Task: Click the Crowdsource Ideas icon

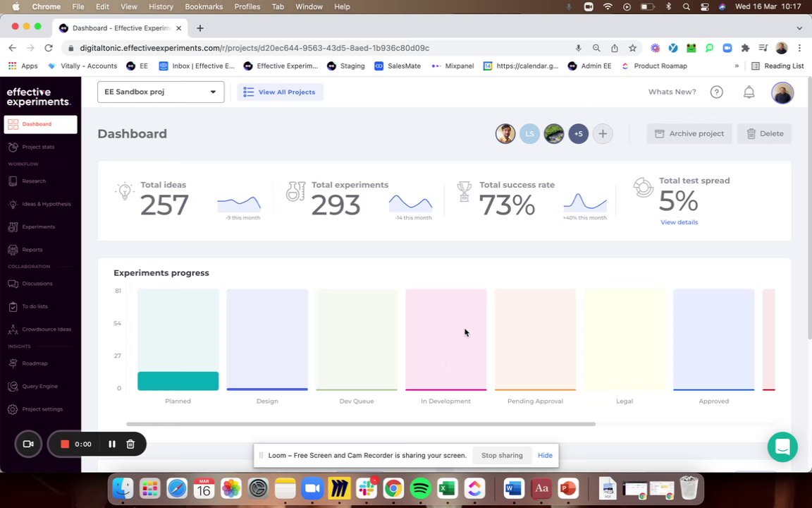Action: point(13,329)
